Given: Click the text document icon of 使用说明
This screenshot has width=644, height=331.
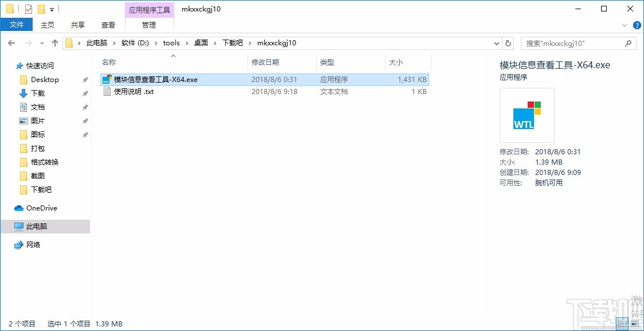Looking at the screenshot, I should tap(107, 92).
